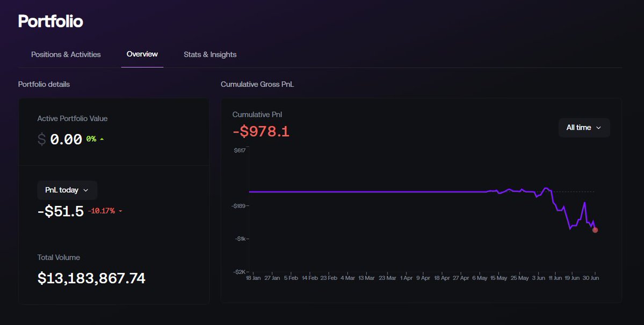Click the red down arrow beside -10.17%
Image resolution: width=644 pixels, height=325 pixels.
tap(120, 211)
